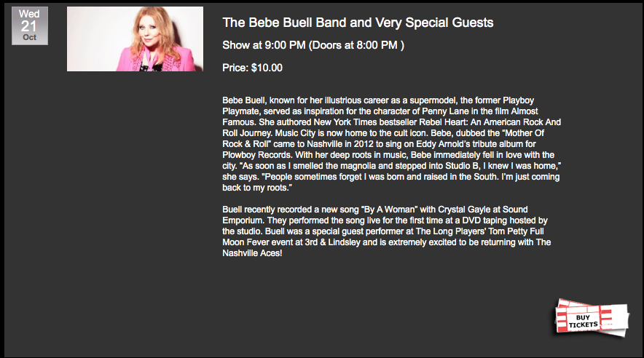Click the Oct month label
This screenshot has width=644, height=358.
(30, 37)
